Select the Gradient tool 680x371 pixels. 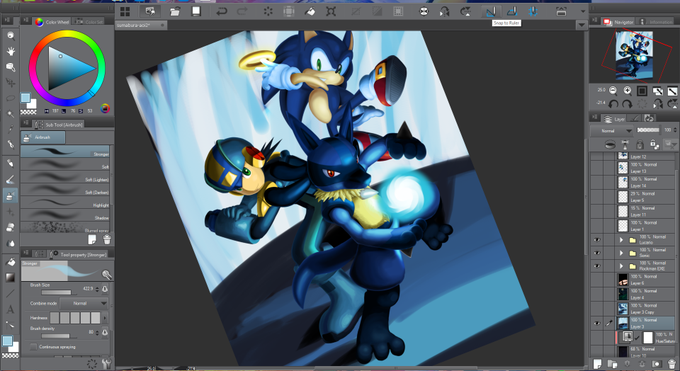click(10, 277)
